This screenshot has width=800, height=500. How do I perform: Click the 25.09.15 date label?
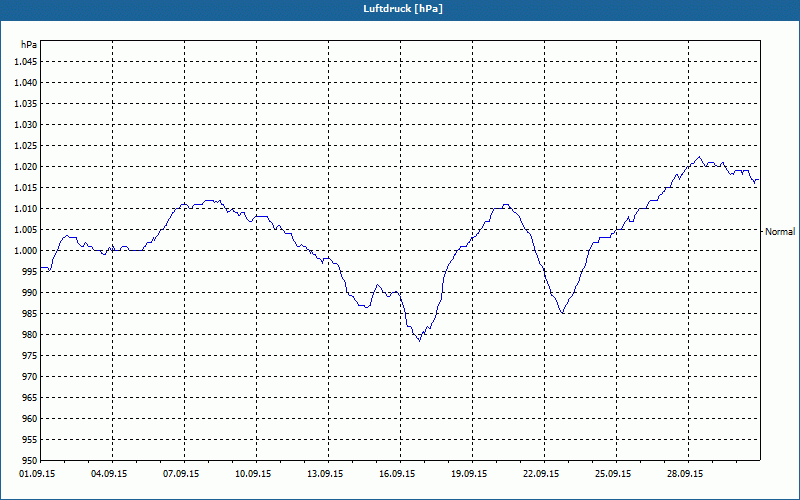coord(613,474)
